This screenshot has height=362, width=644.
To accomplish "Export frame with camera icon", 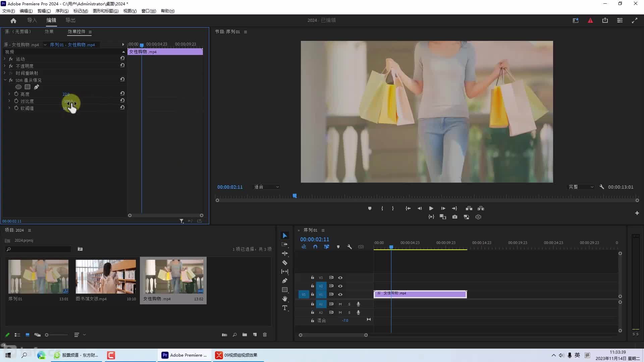I will (x=455, y=217).
